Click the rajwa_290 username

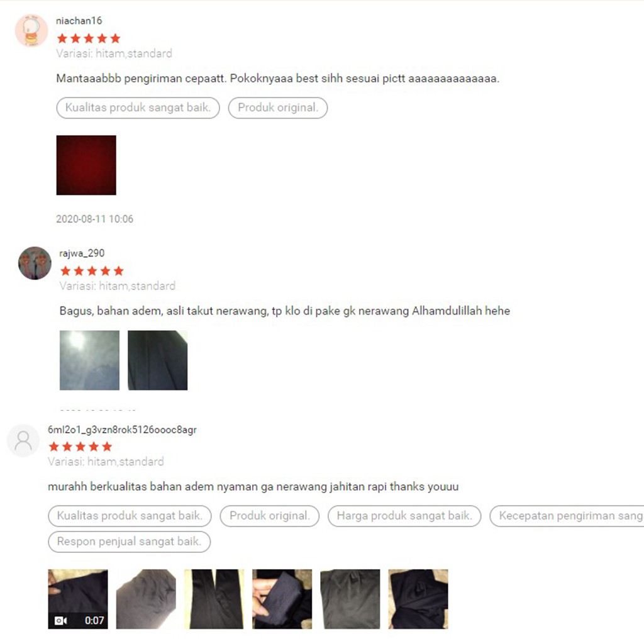pos(82,253)
